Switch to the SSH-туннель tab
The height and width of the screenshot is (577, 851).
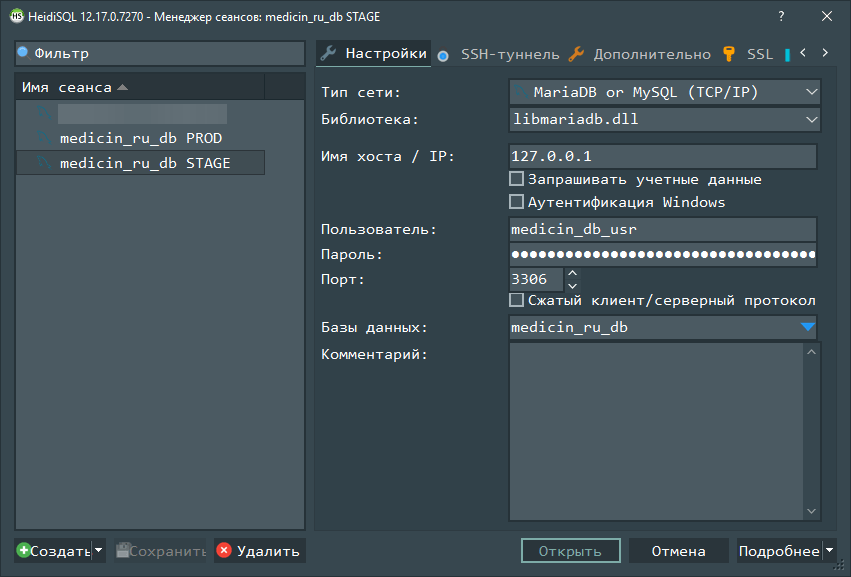click(x=499, y=54)
